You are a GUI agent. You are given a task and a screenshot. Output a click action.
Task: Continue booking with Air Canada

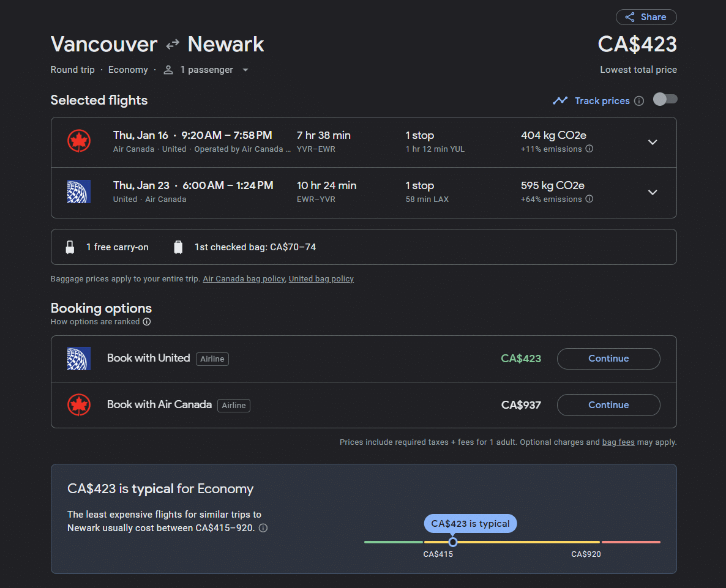click(x=608, y=405)
